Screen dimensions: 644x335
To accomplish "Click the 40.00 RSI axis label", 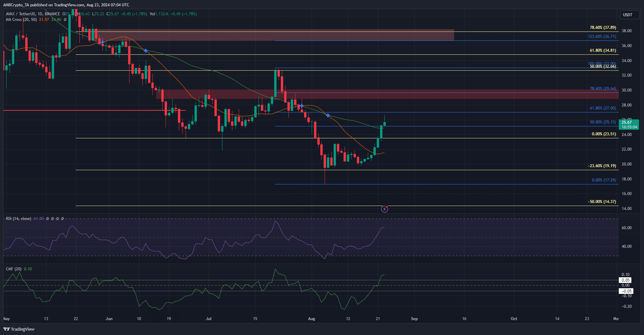I will (x=626, y=246).
